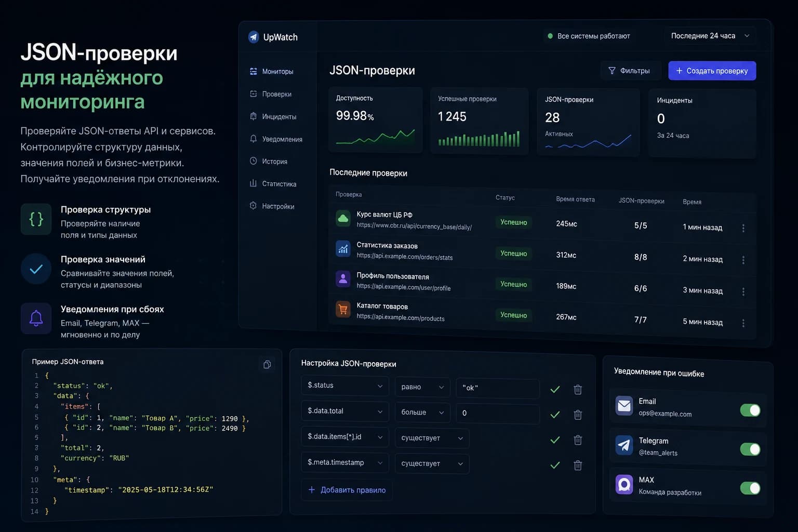Click the user icon for Профиль пользователя
Screen dimensions: 798x532
coord(343,279)
